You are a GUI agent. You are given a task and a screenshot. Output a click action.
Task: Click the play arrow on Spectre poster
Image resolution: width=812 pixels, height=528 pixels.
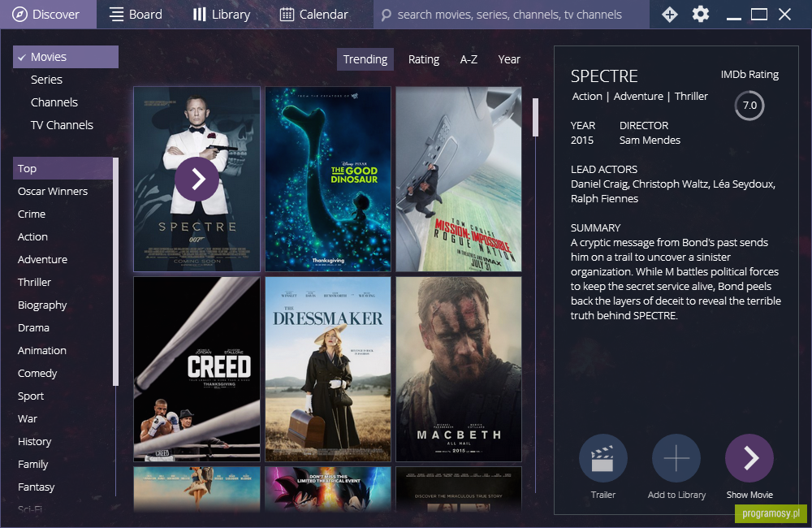coord(197,180)
